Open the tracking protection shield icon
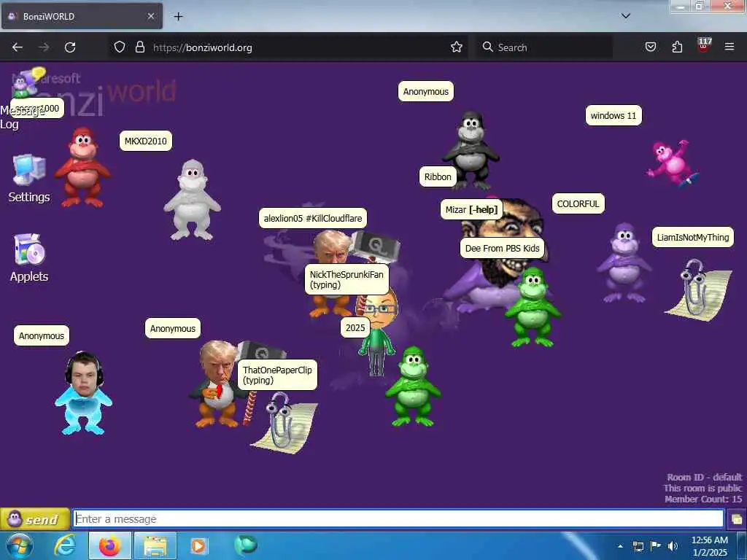This screenshot has height=560, width=747. pos(120,47)
